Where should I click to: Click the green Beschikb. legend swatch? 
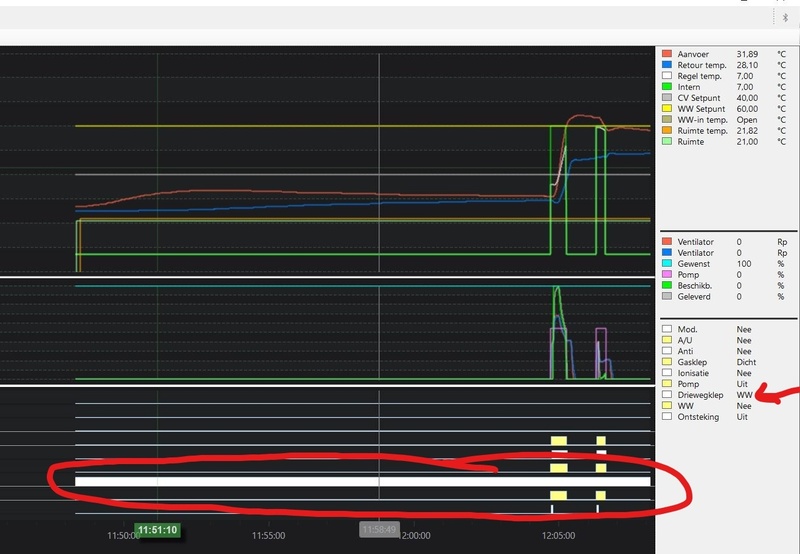pyautogui.click(x=666, y=285)
